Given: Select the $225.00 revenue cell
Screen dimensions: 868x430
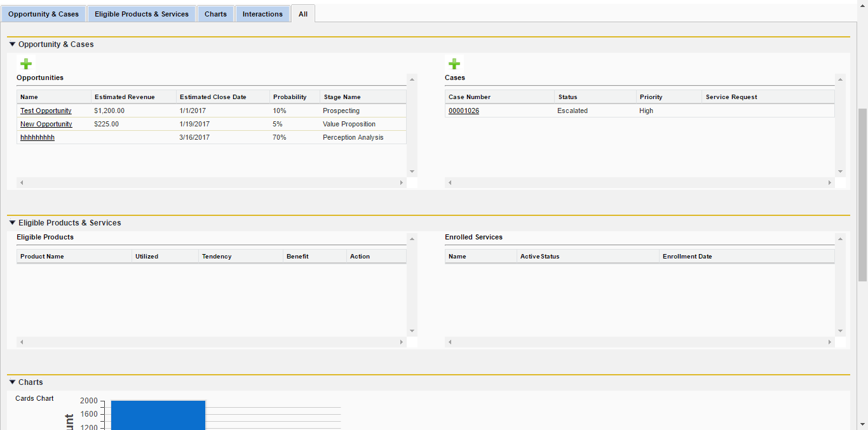Looking at the screenshot, I should tap(133, 124).
